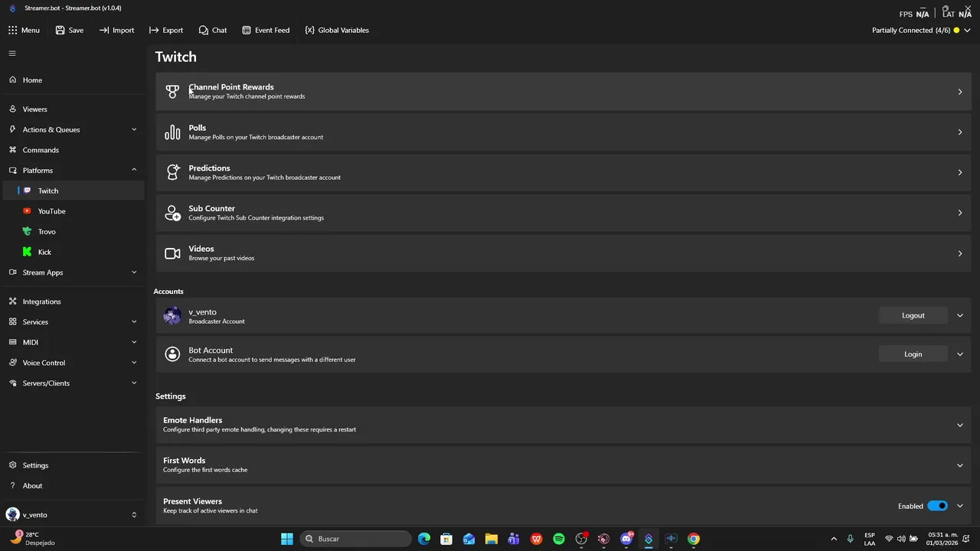Click the Commands icon in sidebar
This screenshot has width=980, height=551.
12,150
